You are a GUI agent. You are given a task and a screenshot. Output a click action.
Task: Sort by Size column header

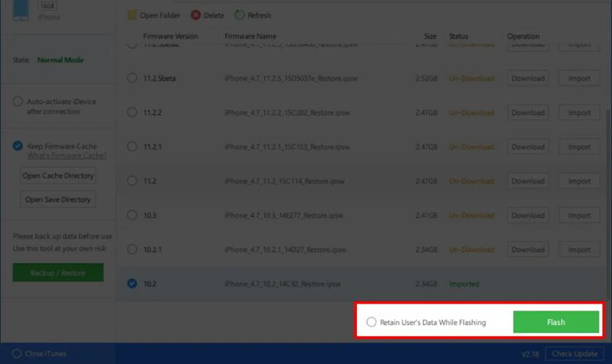coord(430,36)
